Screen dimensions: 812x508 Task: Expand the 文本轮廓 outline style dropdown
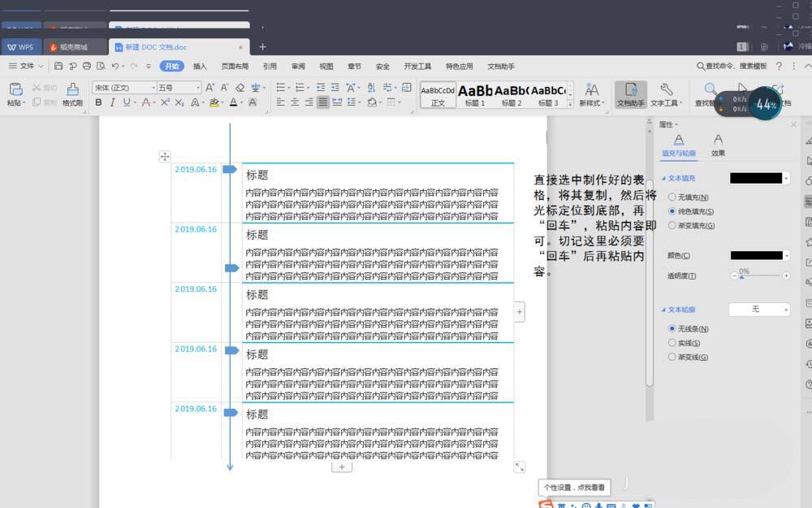pos(759,309)
